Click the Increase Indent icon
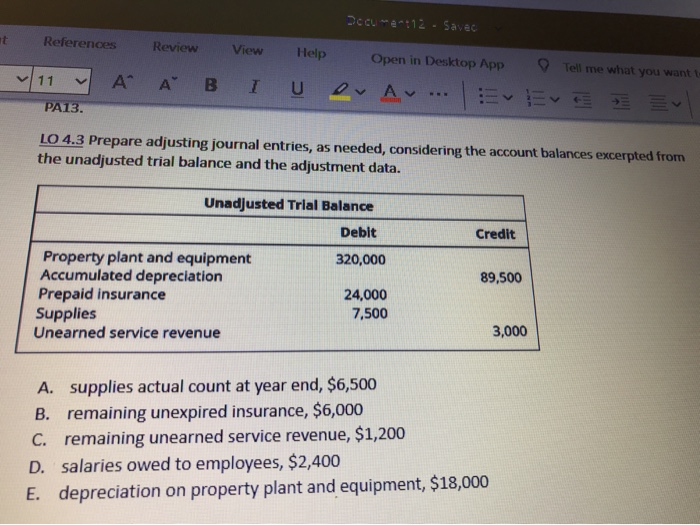The height and width of the screenshot is (525, 700). click(x=621, y=102)
